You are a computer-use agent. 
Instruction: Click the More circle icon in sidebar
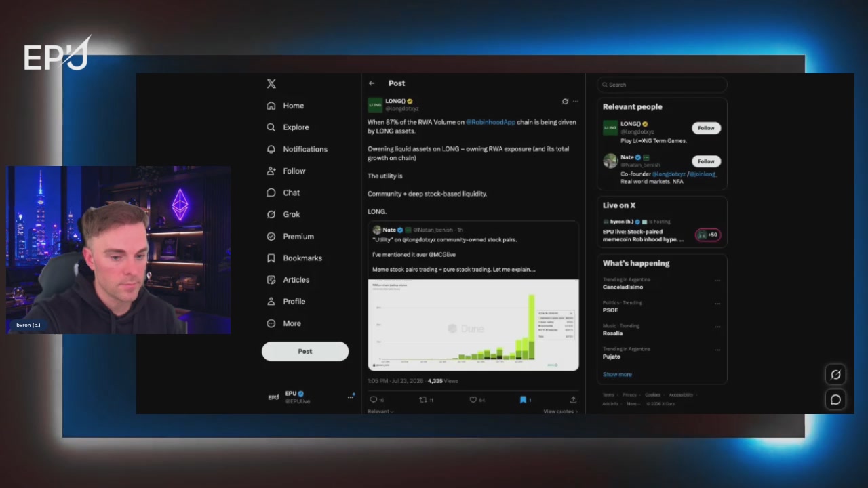point(271,323)
